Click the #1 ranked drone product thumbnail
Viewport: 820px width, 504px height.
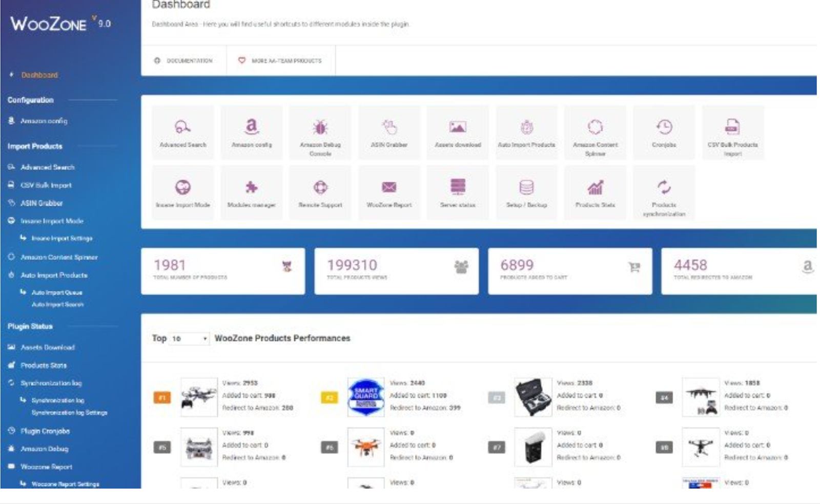[x=199, y=397]
